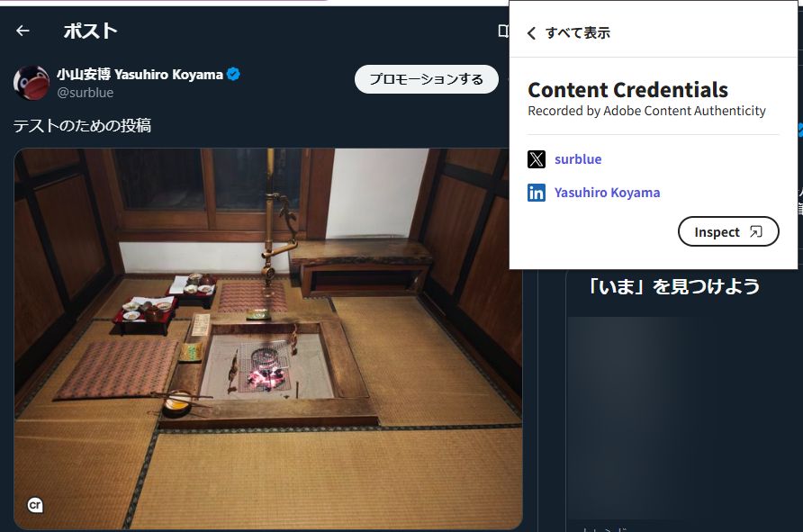
Task: Click the X logo icon beside surblue
Action: point(537,159)
